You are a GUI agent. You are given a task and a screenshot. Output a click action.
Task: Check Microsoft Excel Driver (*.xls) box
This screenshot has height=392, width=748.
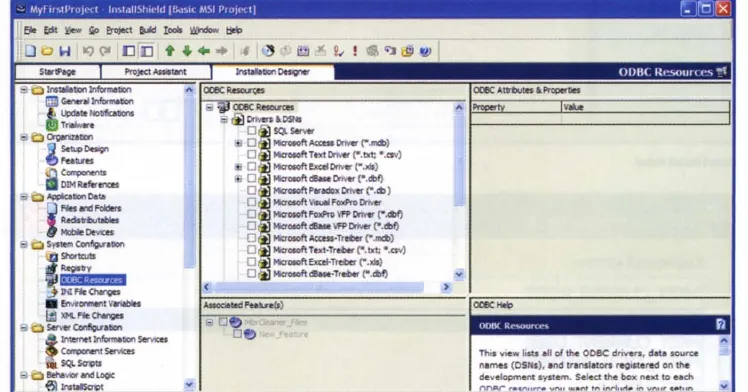click(x=251, y=166)
